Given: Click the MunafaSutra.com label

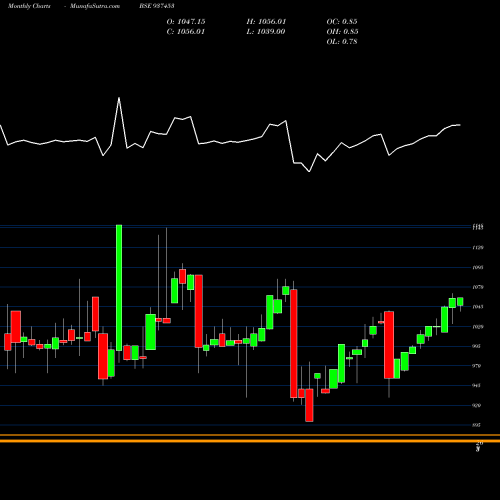Looking at the screenshot, I should [x=95, y=6].
